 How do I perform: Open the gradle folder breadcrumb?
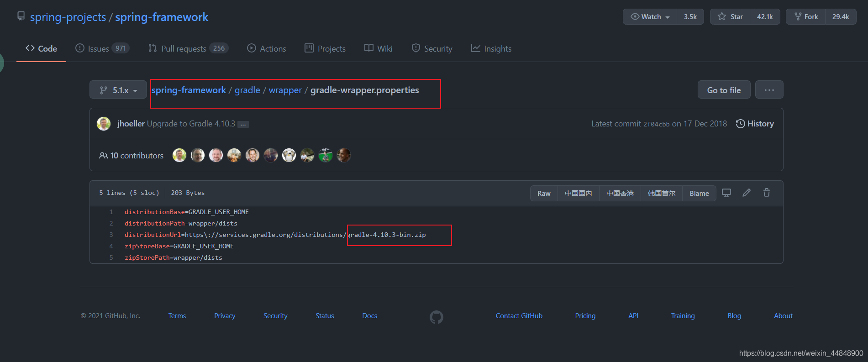pyautogui.click(x=247, y=90)
